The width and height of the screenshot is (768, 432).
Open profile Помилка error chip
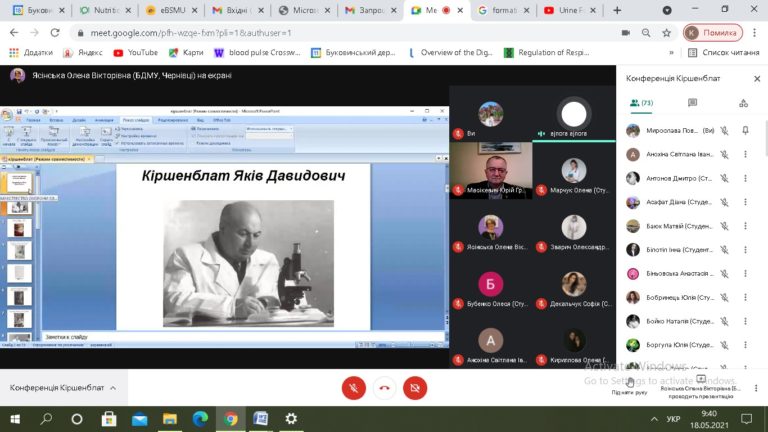point(713,33)
